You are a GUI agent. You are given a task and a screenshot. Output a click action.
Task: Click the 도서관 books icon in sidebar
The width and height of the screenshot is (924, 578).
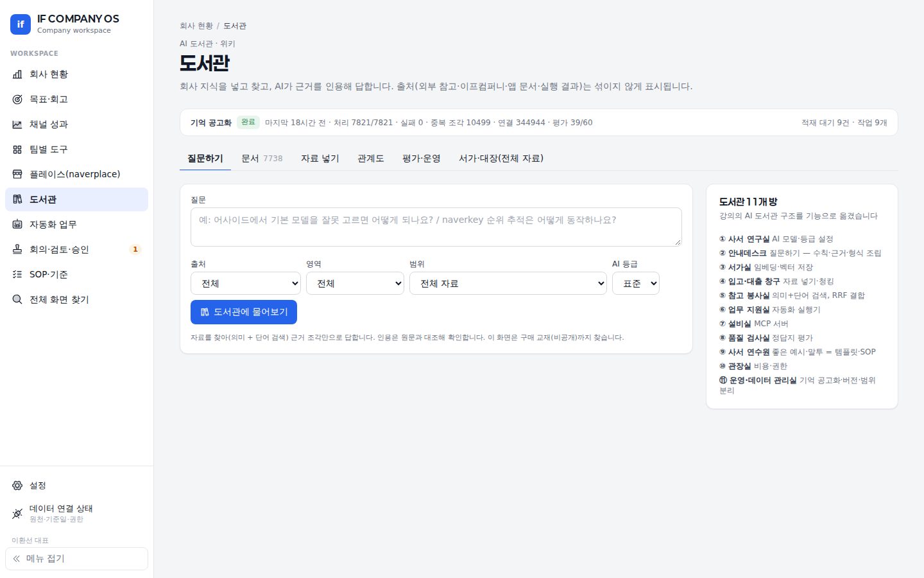point(17,200)
